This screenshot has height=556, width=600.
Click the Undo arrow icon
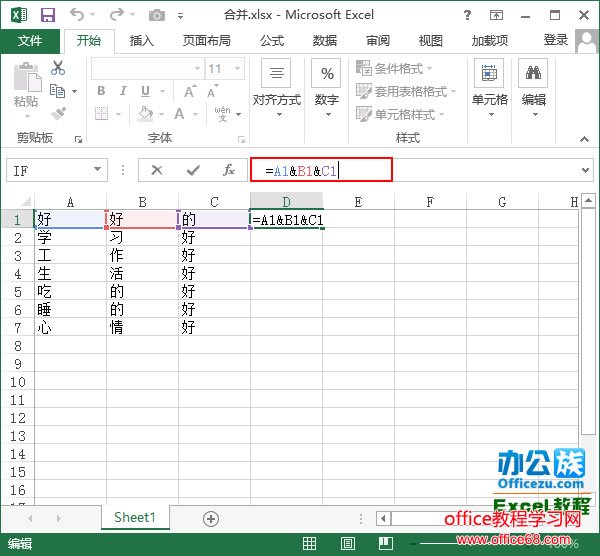[77, 15]
